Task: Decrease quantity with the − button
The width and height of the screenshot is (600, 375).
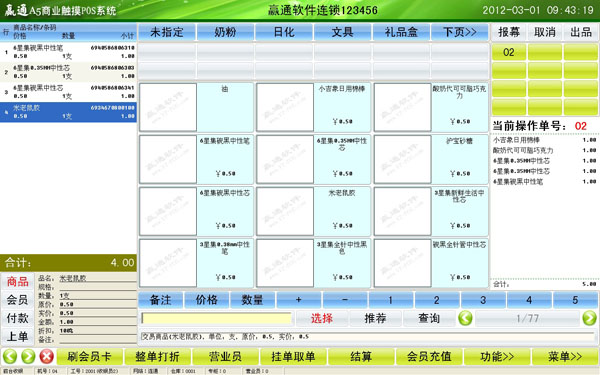Action: pos(345,300)
